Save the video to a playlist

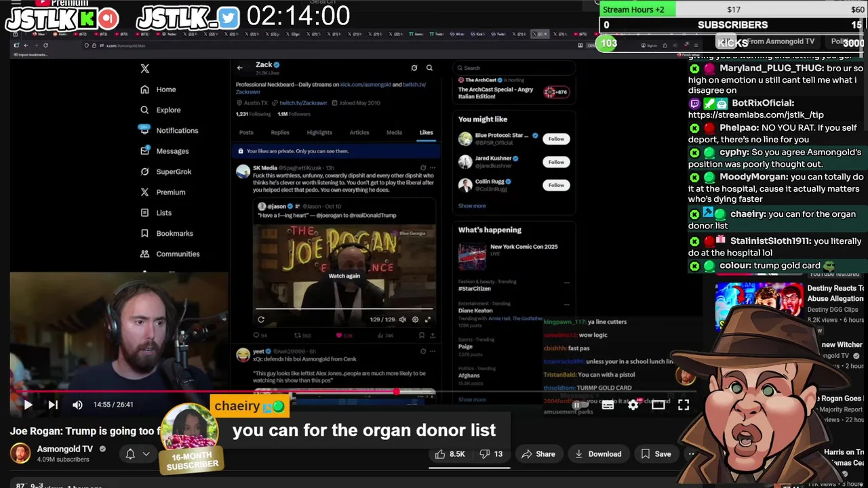(656, 454)
